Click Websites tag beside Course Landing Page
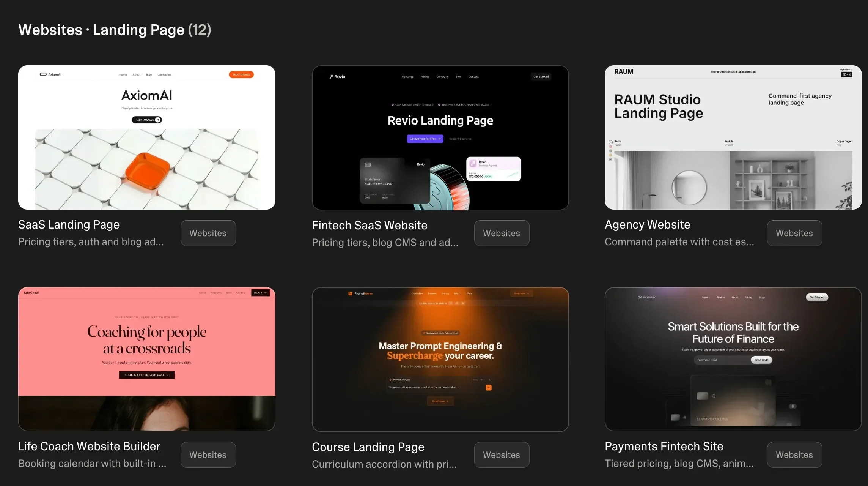 click(502, 455)
